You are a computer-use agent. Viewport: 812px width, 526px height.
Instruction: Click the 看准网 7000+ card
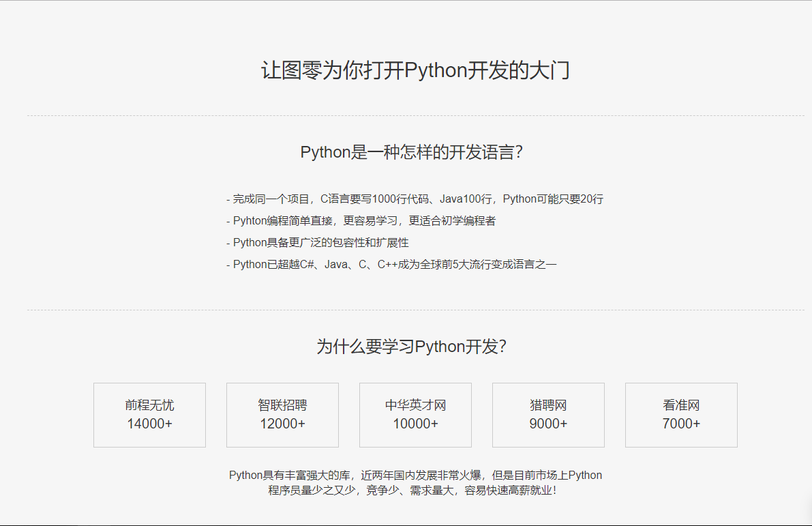681,415
